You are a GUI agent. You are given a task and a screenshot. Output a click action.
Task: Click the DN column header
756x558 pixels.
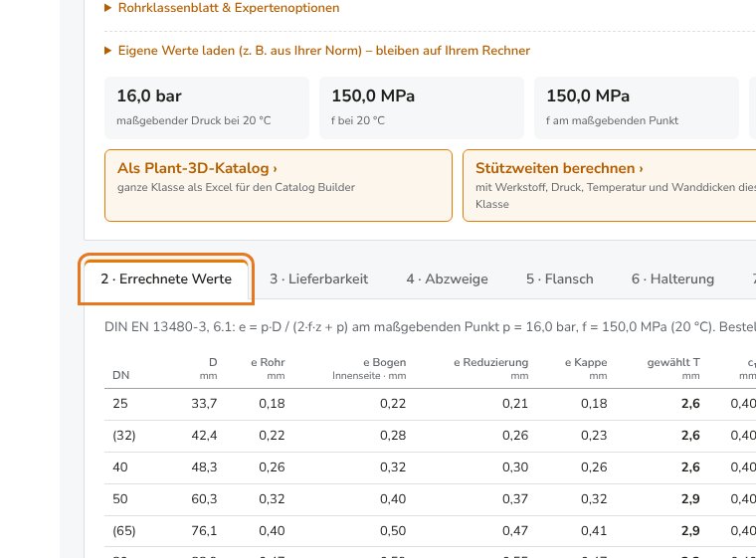point(121,375)
